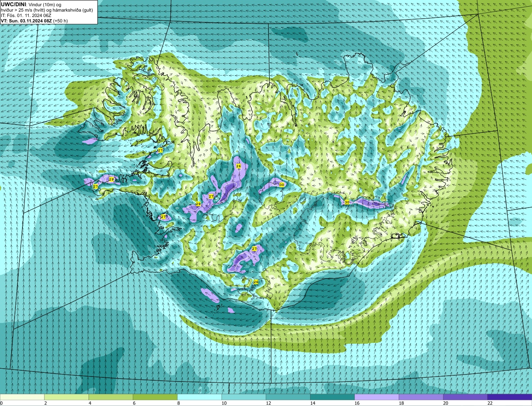Click the yellow gust marker 29 on the western peninsula
This screenshot has width=532, height=406.
point(111,179)
